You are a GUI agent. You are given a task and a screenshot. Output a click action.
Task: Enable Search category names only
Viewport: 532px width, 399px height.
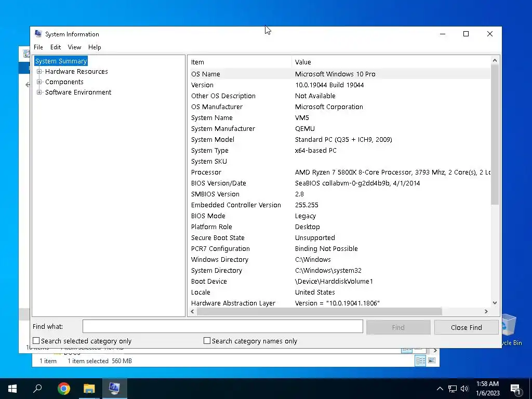click(x=207, y=341)
